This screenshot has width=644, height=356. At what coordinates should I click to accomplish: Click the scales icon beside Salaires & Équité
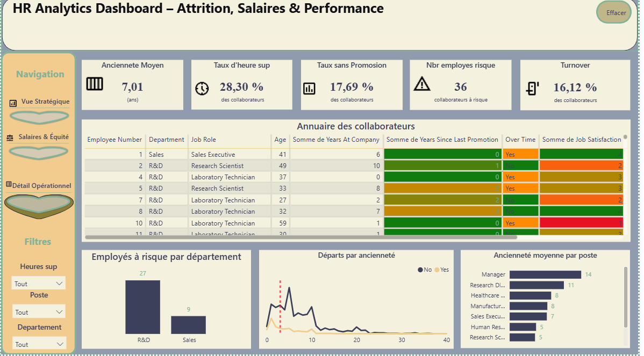(10, 138)
